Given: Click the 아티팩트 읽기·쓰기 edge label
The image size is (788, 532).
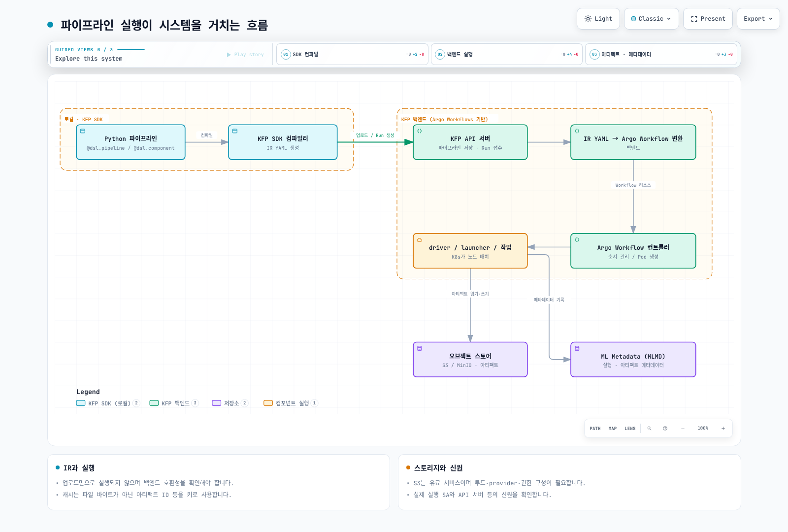Looking at the screenshot, I should coord(470,294).
